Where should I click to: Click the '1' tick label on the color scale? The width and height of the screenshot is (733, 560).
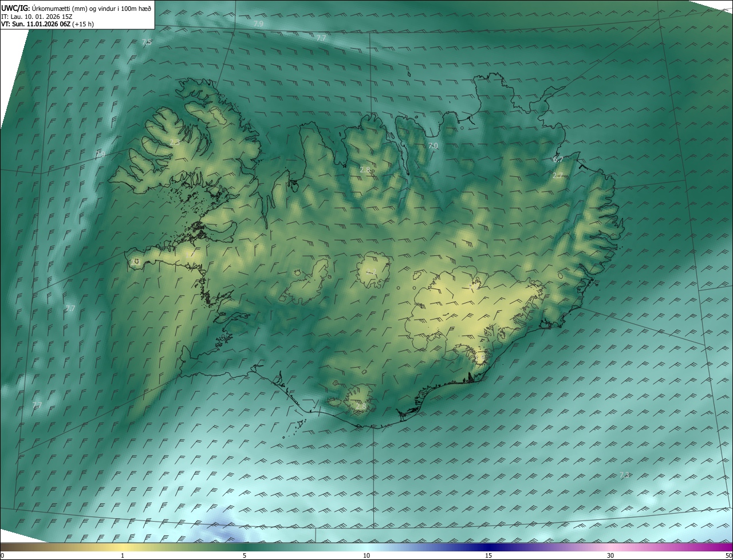123,556
